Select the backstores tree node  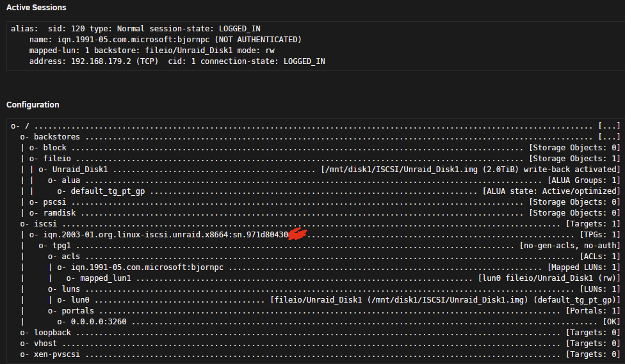[57, 137]
